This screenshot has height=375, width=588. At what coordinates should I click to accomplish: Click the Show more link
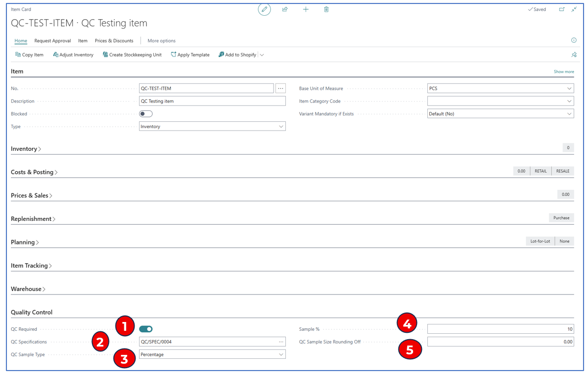(563, 72)
